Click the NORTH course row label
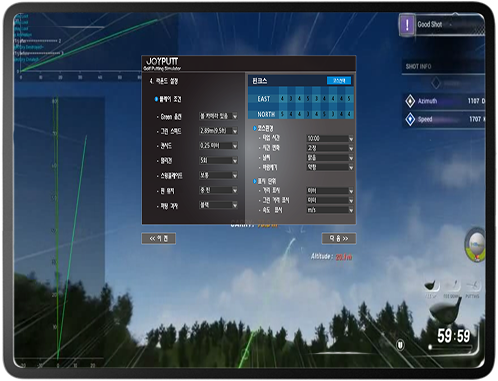The image size is (498, 381). pos(266,114)
